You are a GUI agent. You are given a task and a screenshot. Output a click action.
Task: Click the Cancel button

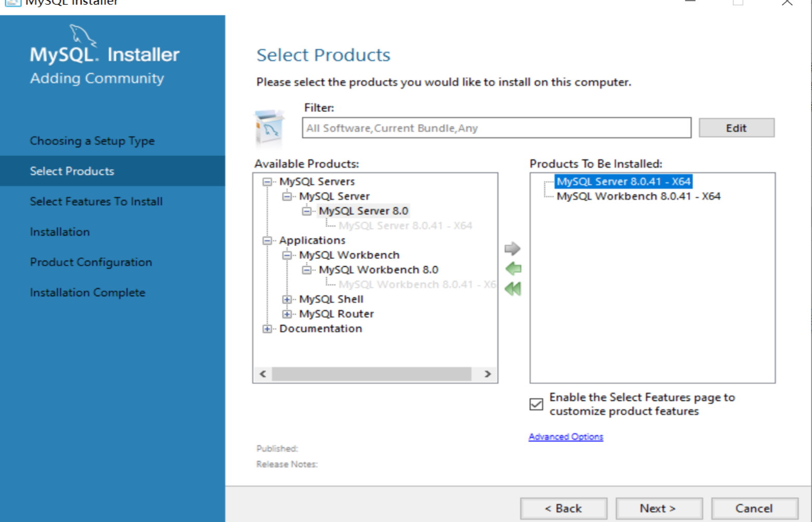point(754,508)
